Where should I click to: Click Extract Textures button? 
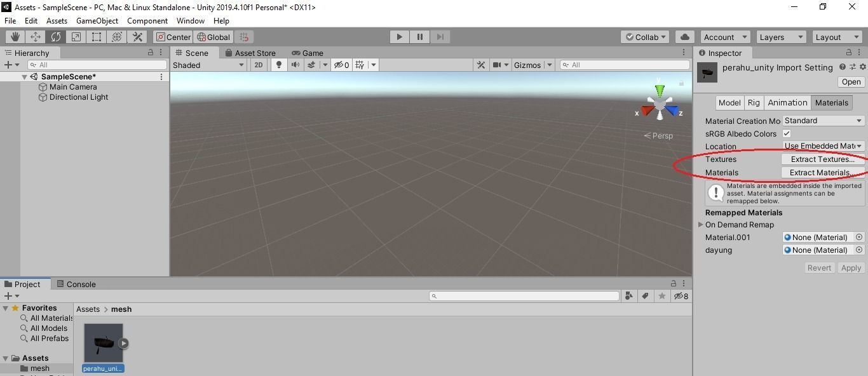coord(822,159)
